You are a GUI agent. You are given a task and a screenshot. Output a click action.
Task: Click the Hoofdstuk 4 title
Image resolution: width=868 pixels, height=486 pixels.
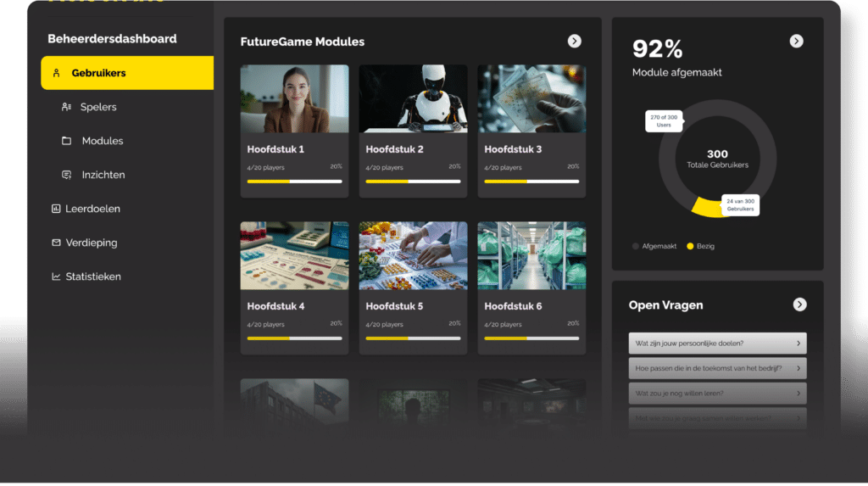[275, 306]
